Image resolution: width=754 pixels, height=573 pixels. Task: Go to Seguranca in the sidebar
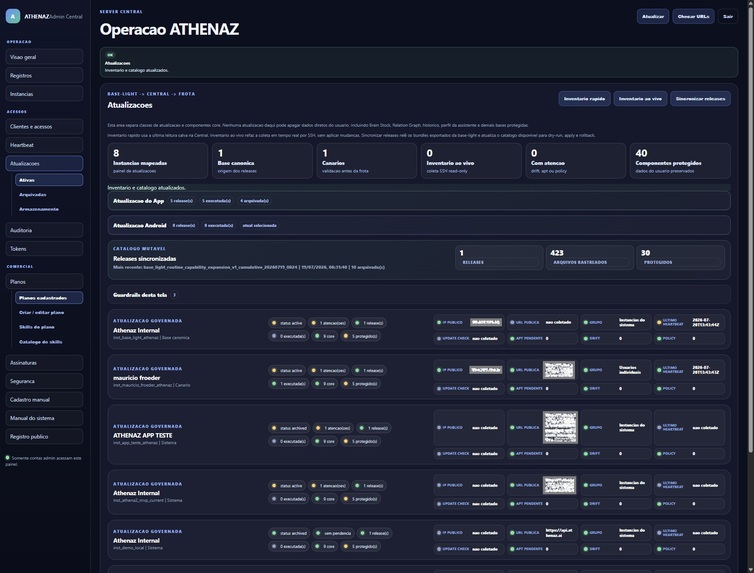point(44,381)
